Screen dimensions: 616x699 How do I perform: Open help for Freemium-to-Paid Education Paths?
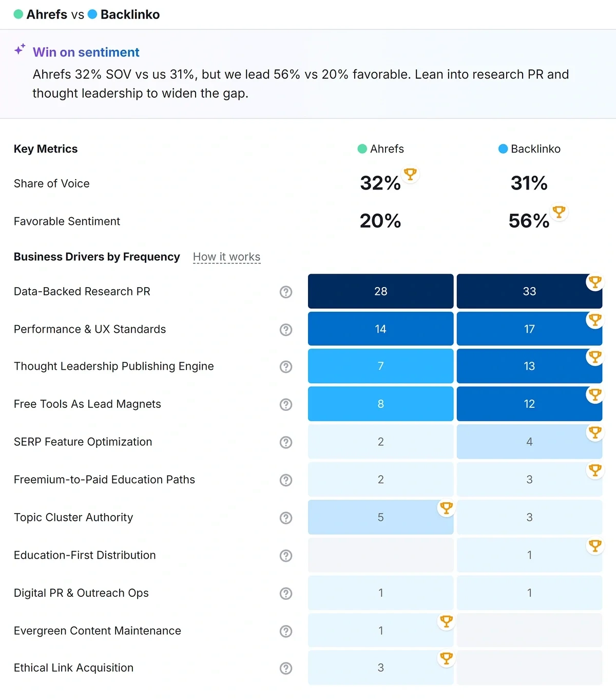(x=286, y=480)
